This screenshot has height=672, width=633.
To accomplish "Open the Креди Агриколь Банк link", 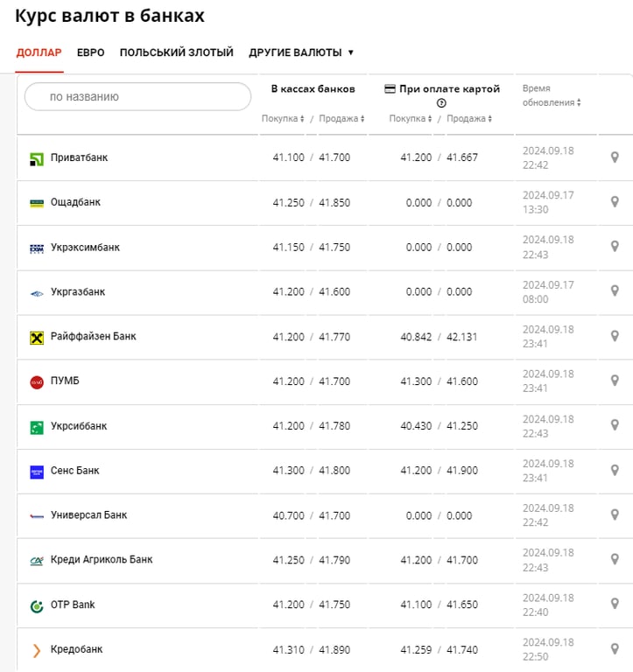I will 102,560.
